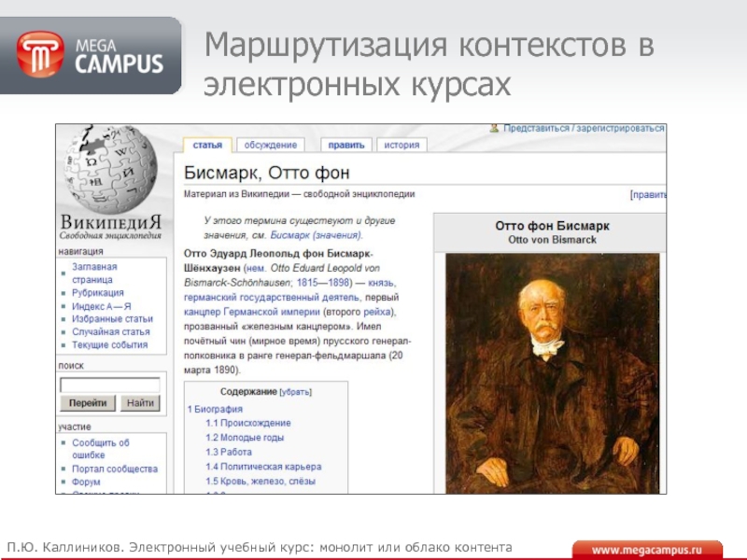Open the статья tab

(x=207, y=146)
